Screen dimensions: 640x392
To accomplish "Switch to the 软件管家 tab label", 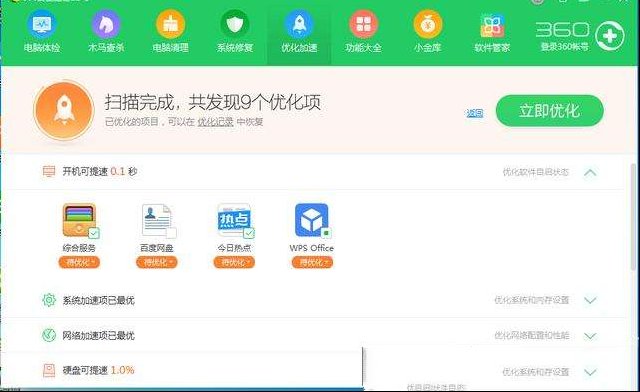I will [492, 48].
